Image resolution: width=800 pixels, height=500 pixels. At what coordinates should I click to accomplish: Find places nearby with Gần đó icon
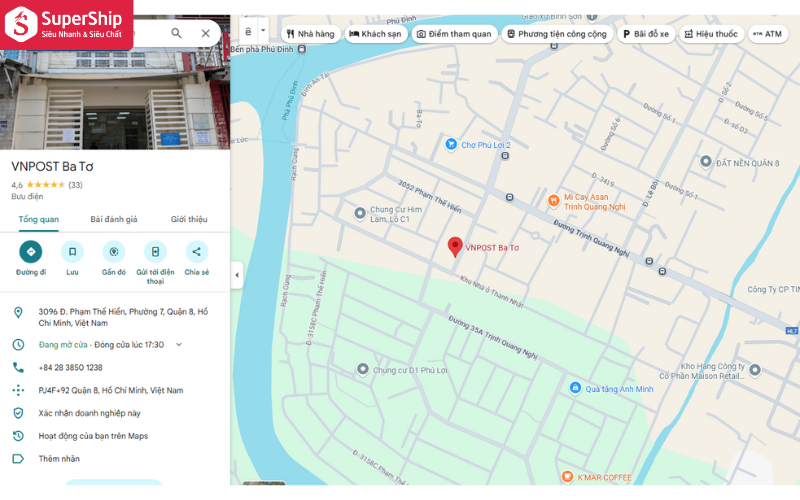114,252
